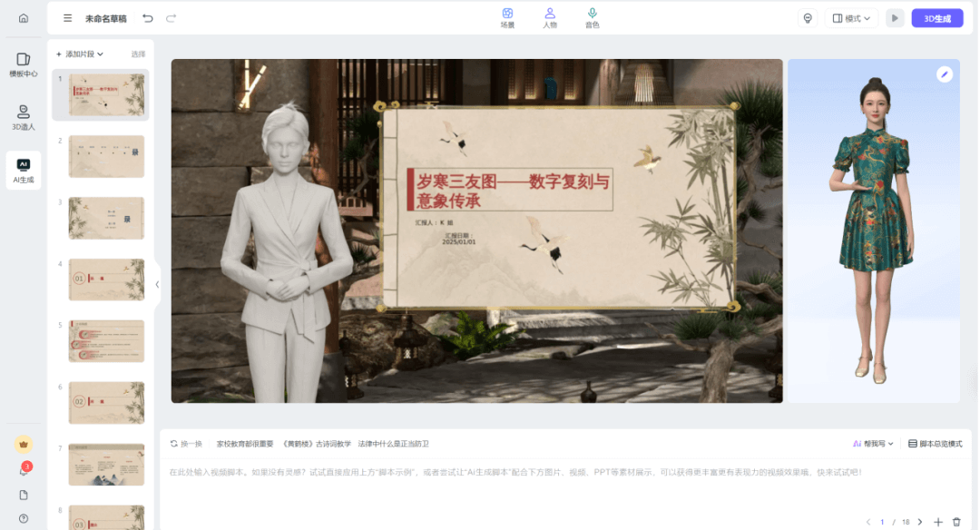Select slide thumbnail 5

tap(106, 341)
